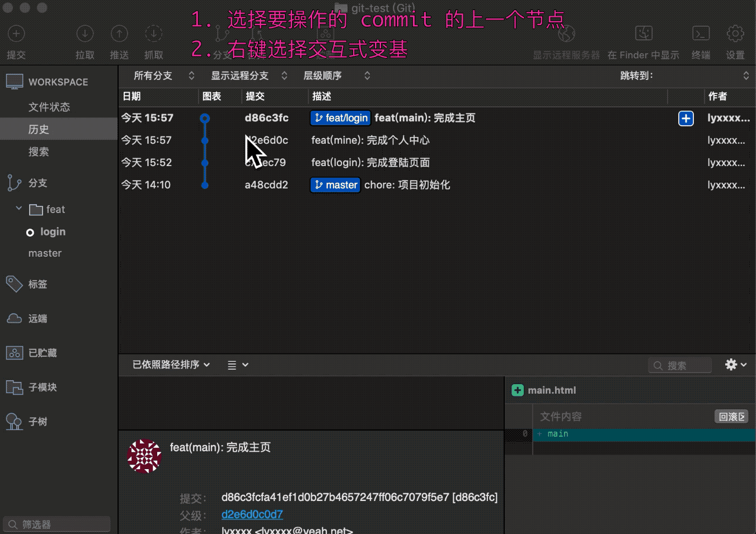Open 显示远程服务器 in the toolbar
Image resolution: width=756 pixels, height=534 pixels.
566,34
